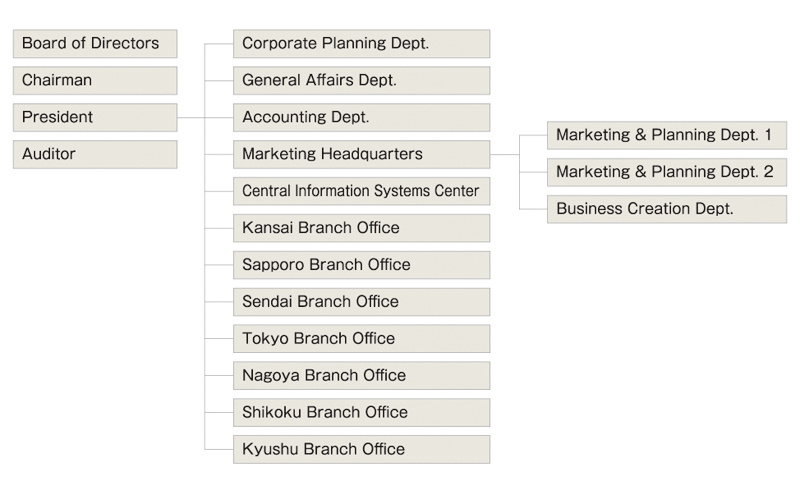The width and height of the screenshot is (800, 490).
Task: Select the Auditor box
Action: pyautogui.click(x=95, y=154)
